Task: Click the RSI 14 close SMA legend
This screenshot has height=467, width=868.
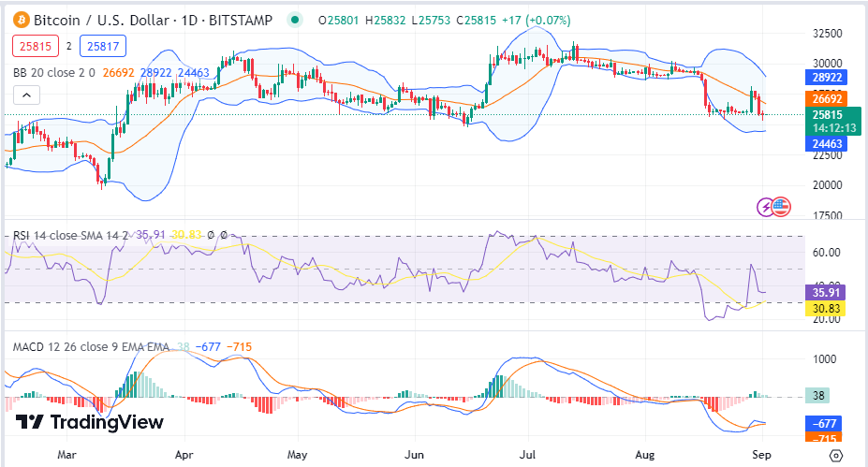Action: tap(70, 235)
